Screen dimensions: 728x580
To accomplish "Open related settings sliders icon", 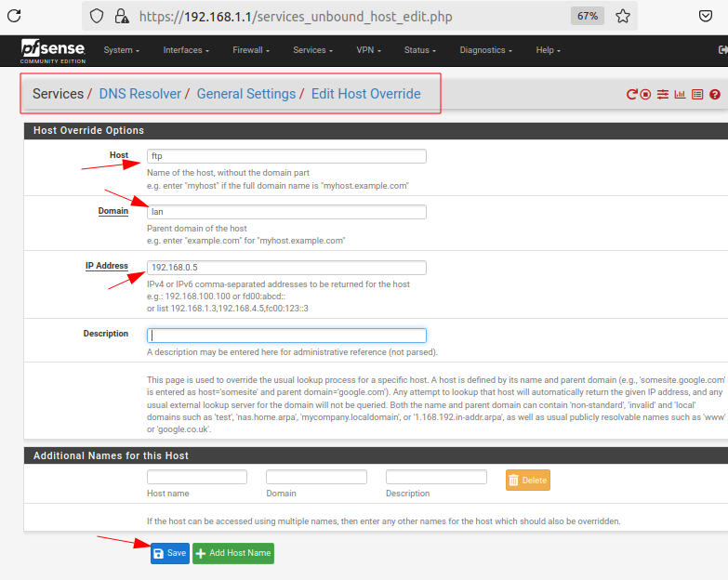I will [x=663, y=95].
